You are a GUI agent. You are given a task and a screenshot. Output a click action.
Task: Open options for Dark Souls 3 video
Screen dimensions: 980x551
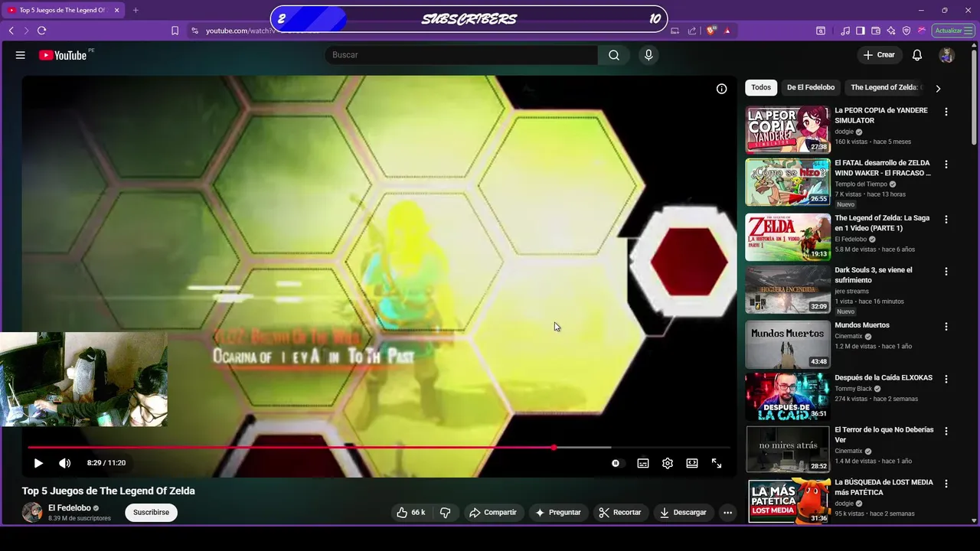(946, 272)
